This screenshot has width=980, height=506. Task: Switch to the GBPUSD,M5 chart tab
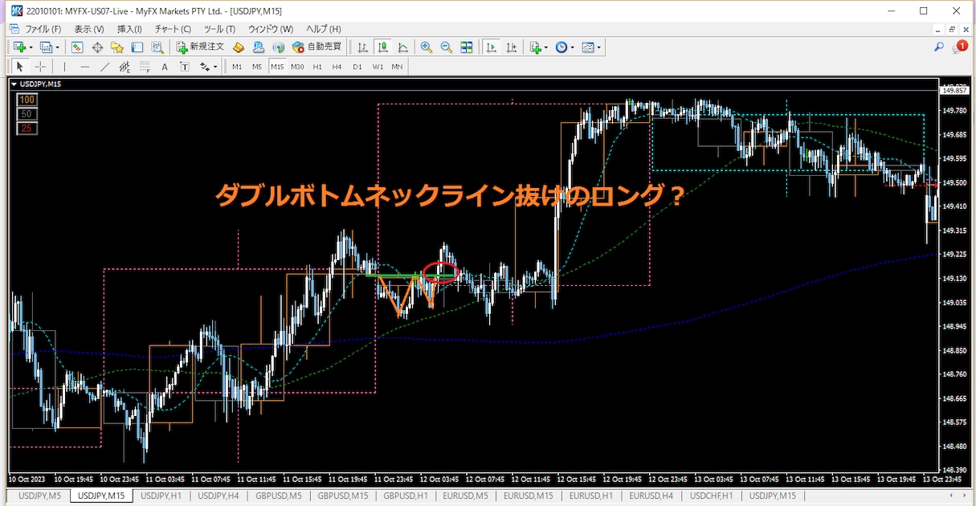pos(278,496)
